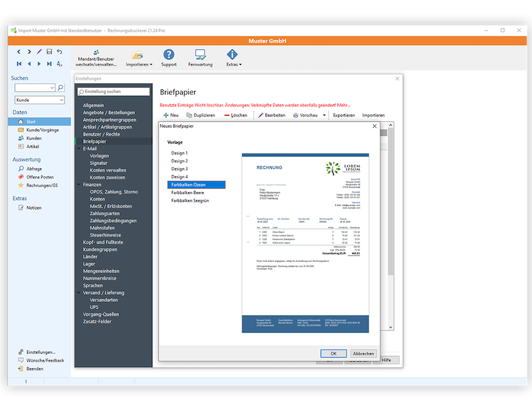Image resolution: width=532 pixels, height=411 pixels.
Task: Click the save disk icon
Action: point(49,52)
